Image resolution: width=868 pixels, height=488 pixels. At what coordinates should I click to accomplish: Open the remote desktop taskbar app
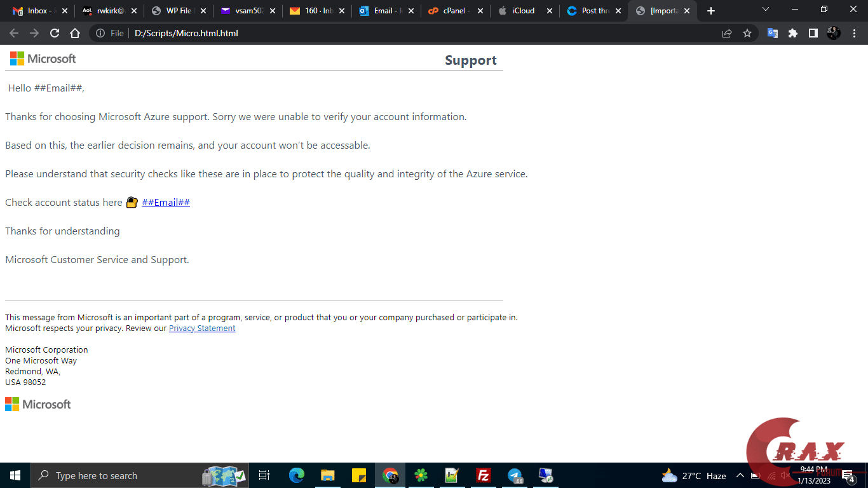click(x=545, y=475)
